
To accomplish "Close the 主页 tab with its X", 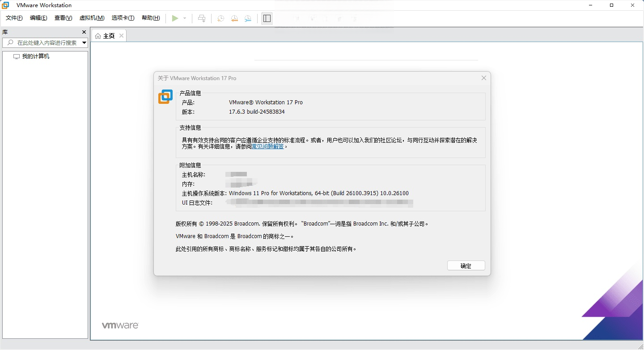I will click(x=121, y=36).
